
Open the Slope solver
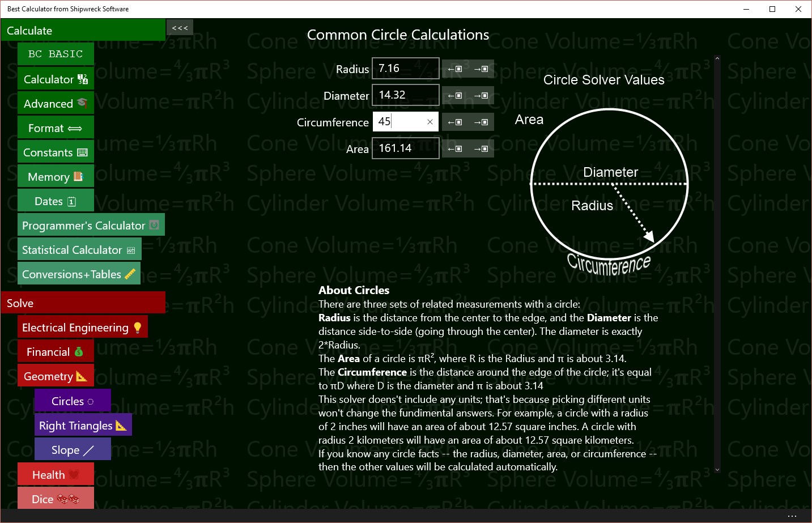tap(72, 449)
